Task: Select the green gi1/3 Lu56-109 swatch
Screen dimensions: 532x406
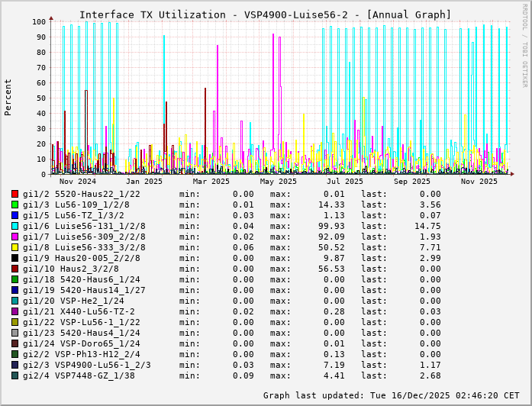Action: coord(15,205)
